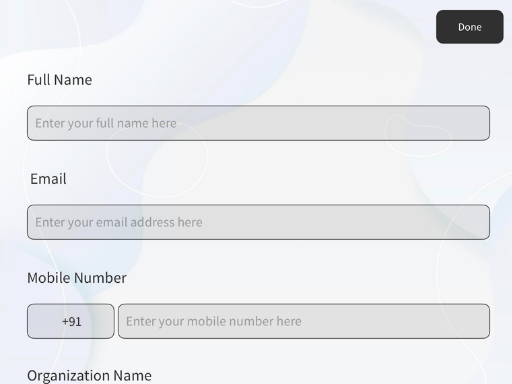Activate the field under Full Name
The image size is (512, 384).
tap(258, 123)
